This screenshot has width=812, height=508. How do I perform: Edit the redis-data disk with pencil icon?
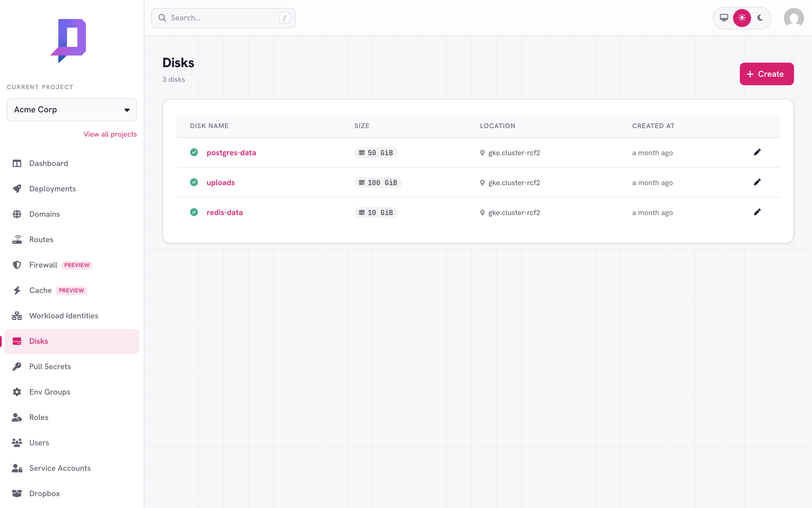(757, 212)
